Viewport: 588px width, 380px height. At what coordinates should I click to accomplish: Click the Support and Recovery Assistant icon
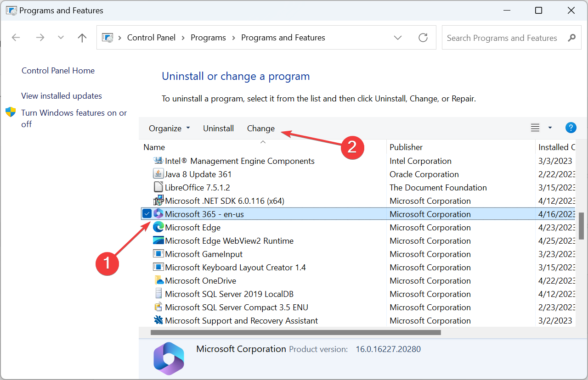pos(158,320)
